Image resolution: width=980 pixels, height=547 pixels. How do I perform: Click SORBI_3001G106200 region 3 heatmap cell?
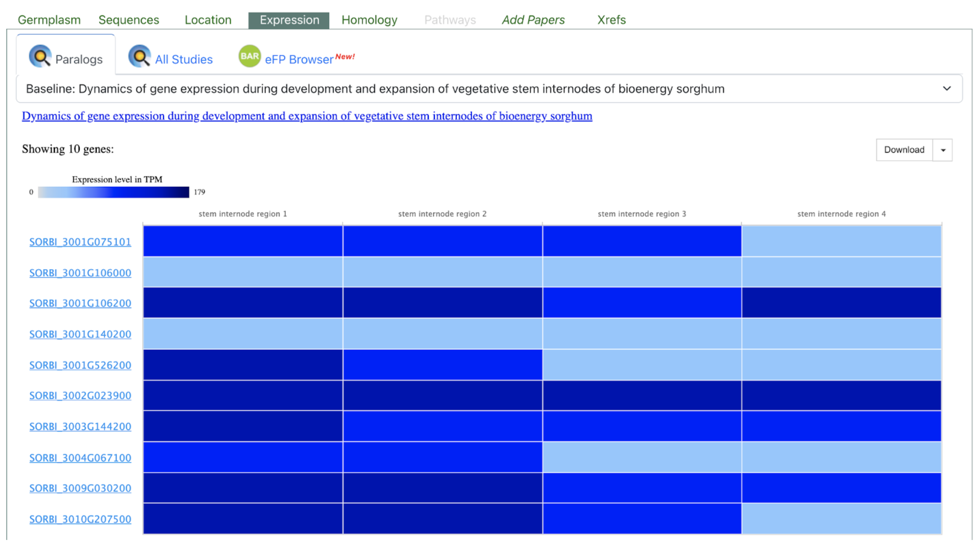[642, 303]
